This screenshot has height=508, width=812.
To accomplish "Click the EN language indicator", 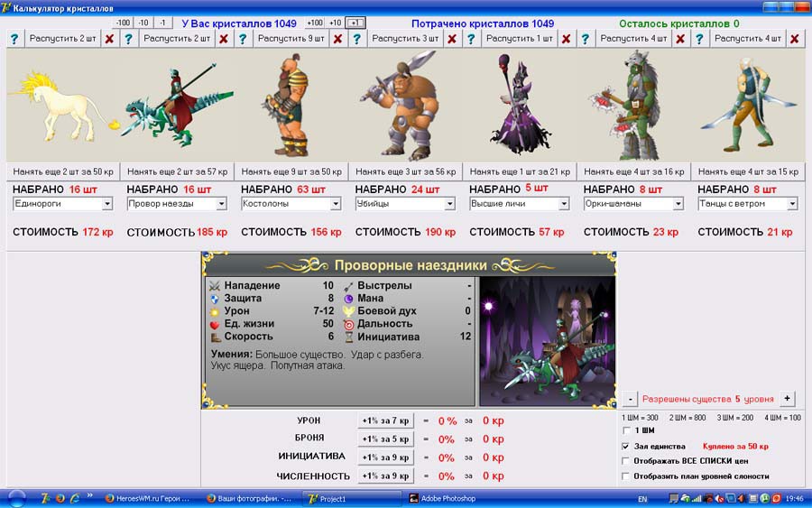I will coord(642,499).
